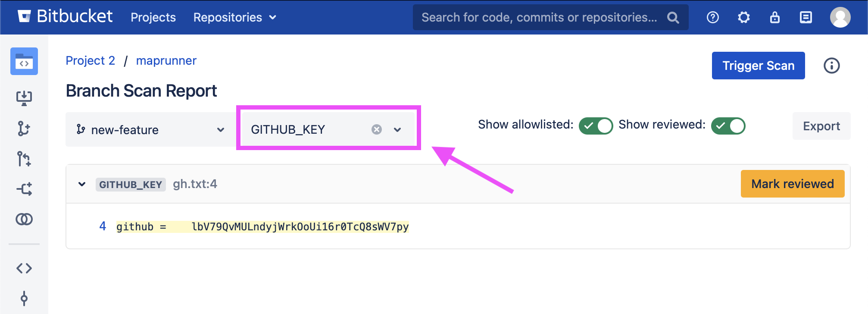Screen dimensions: 868x314
Task: Open the Create pull request icon
Action: (24, 159)
